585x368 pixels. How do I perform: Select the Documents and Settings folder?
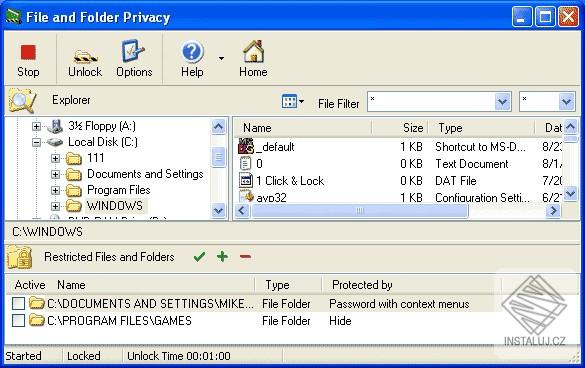pyautogui.click(x=145, y=174)
